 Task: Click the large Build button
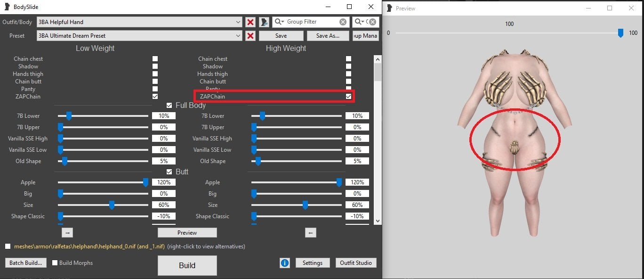(x=187, y=265)
